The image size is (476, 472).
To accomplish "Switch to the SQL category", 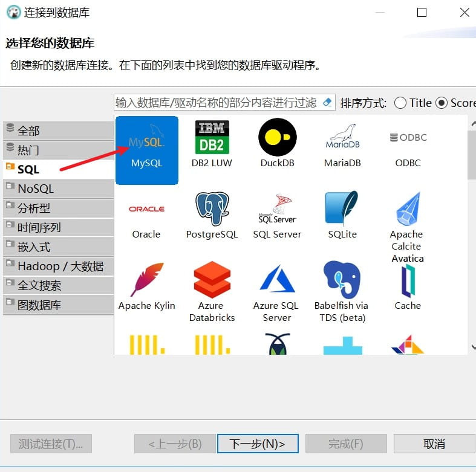I will [59, 169].
